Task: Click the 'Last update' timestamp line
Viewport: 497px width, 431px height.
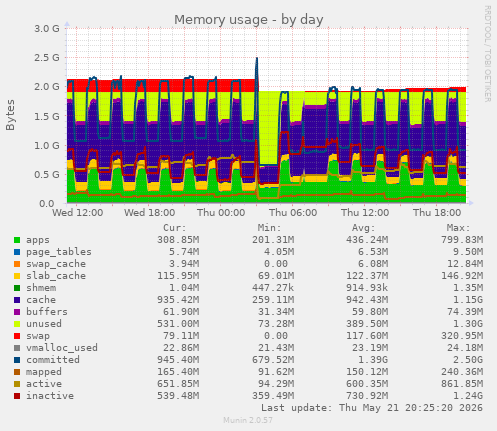Action: [372, 408]
